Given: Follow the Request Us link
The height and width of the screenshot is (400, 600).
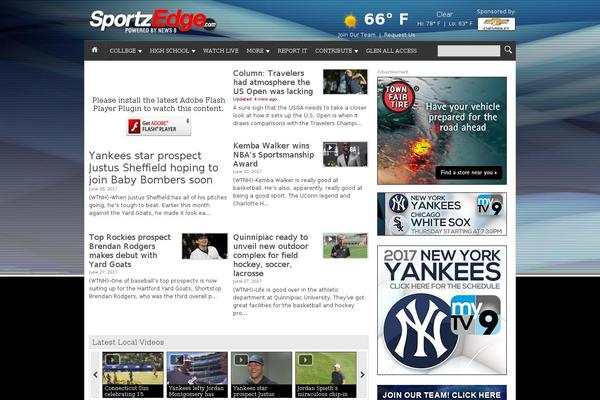Looking at the screenshot, I should [x=399, y=35].
